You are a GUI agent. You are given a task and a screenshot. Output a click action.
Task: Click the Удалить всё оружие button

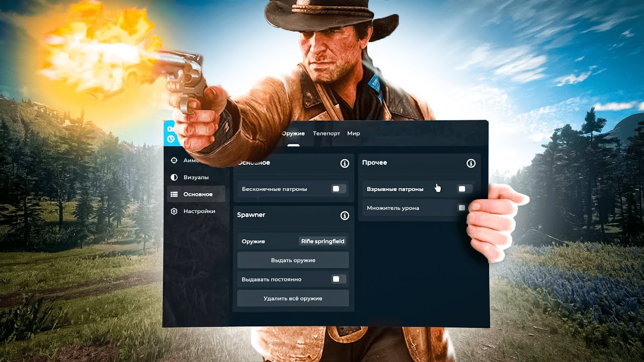(293, 298)
